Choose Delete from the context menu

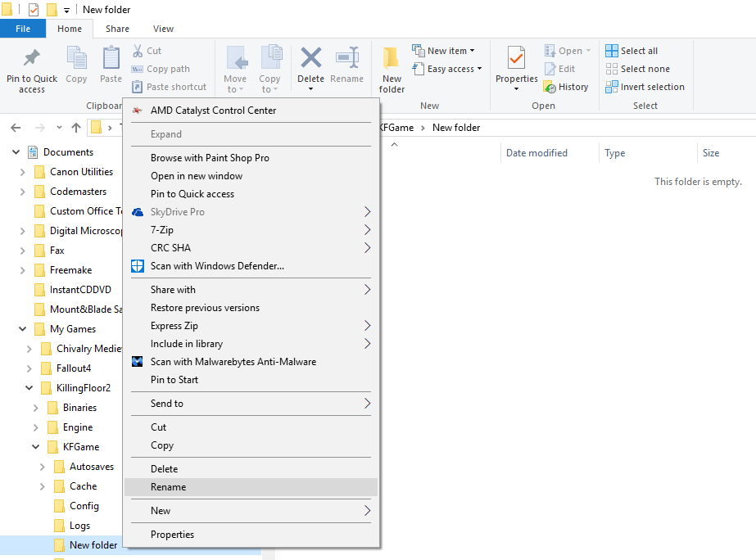click(251, 469)
